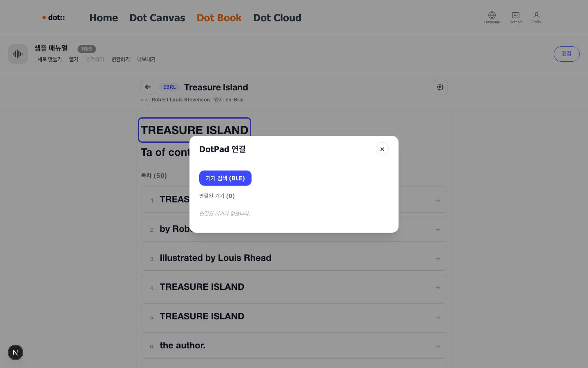Go to the Home tab
This screenshot has height=368, width=588.
point(104,18)
